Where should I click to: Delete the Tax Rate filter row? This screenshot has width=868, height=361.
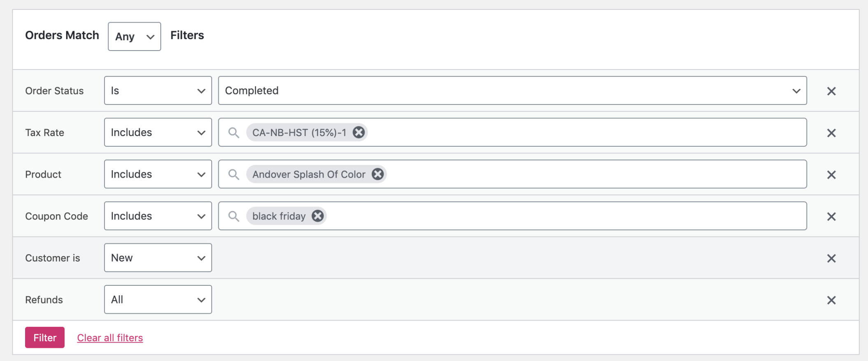[831, 132]
